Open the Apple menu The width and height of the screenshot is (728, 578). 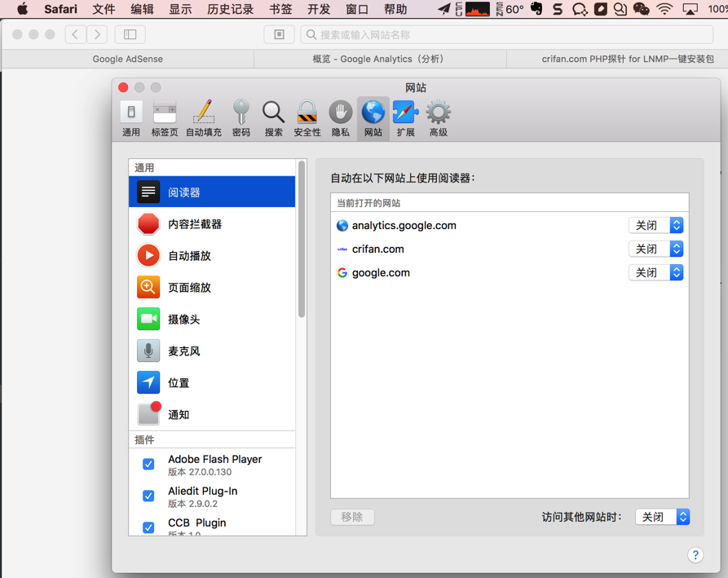point(22,9)
